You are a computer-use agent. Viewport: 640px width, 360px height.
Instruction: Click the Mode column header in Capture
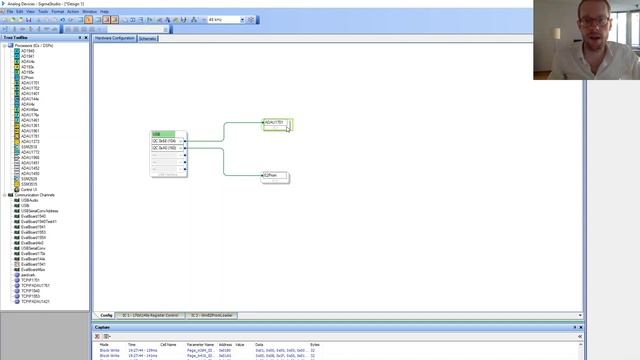[104, 345]
